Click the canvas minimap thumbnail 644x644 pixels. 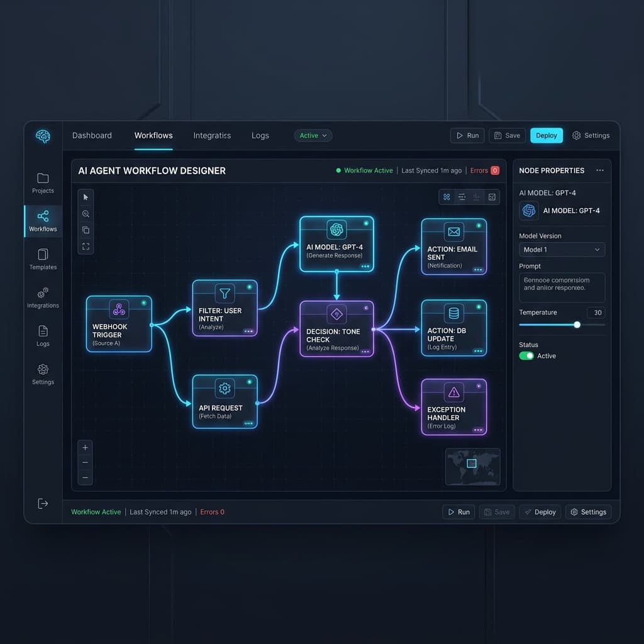(473, 467)
